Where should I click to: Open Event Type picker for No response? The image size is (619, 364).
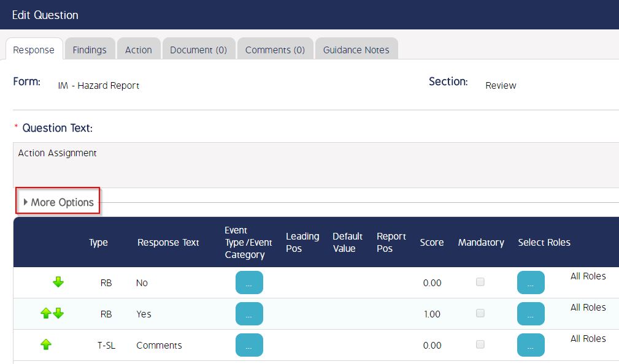(x=249, y=282)
